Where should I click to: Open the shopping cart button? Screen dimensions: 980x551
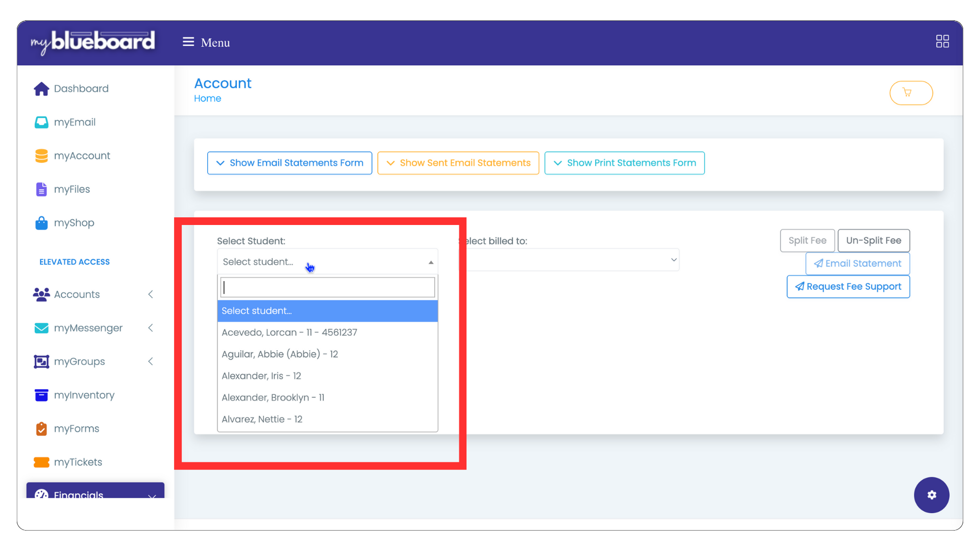point(911,93)
